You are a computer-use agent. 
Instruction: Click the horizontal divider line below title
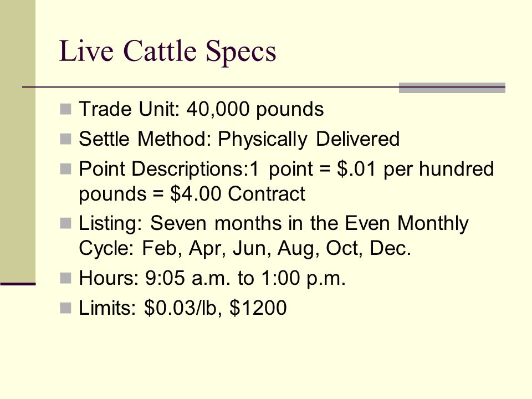tap(211, 87)
